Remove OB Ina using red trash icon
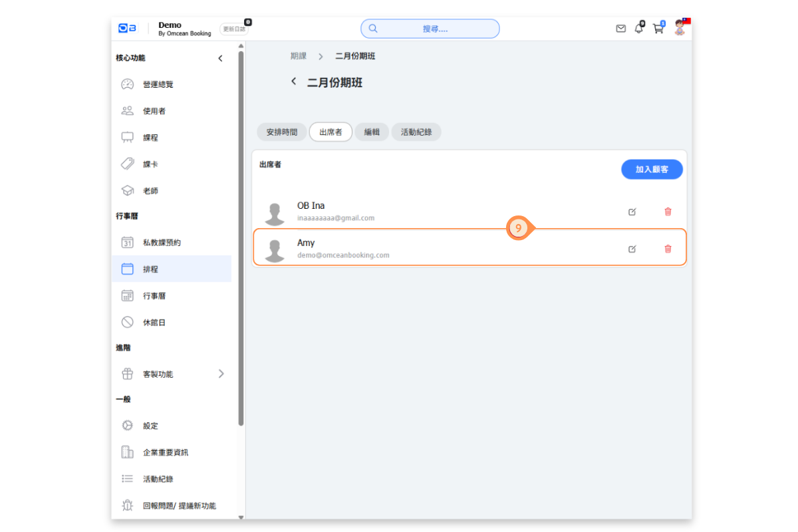The height and width of the screenshot is (532, 798). point(668,211)
